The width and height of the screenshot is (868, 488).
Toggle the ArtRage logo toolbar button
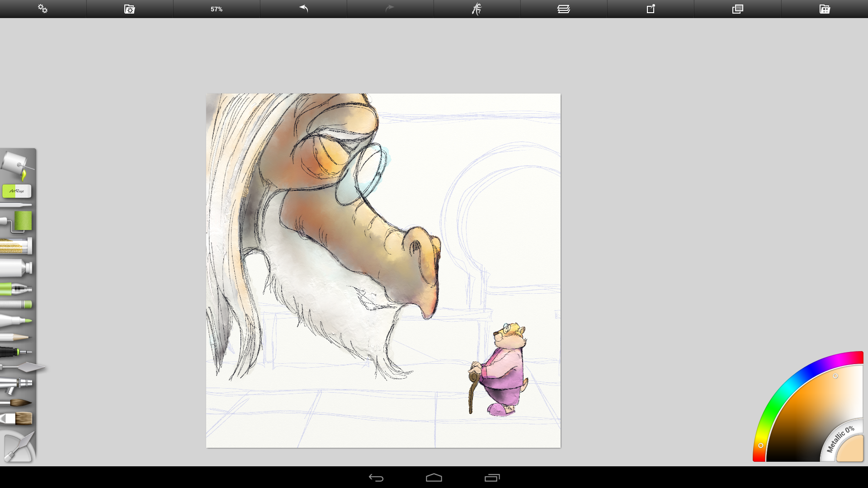(476, 9)
